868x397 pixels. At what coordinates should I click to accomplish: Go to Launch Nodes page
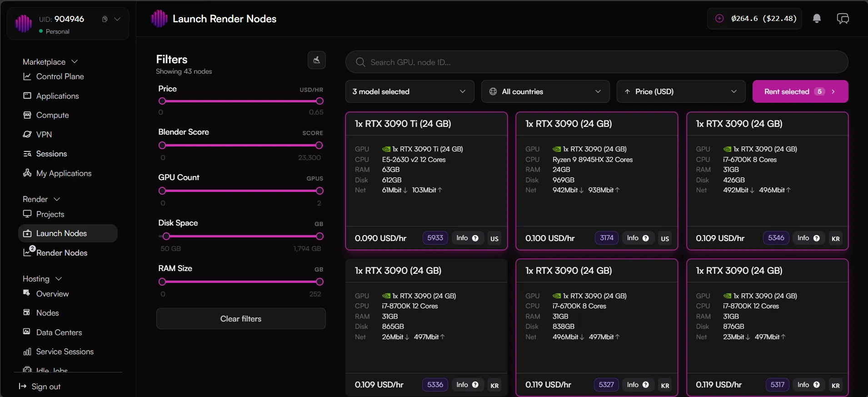tap(68, 233)
